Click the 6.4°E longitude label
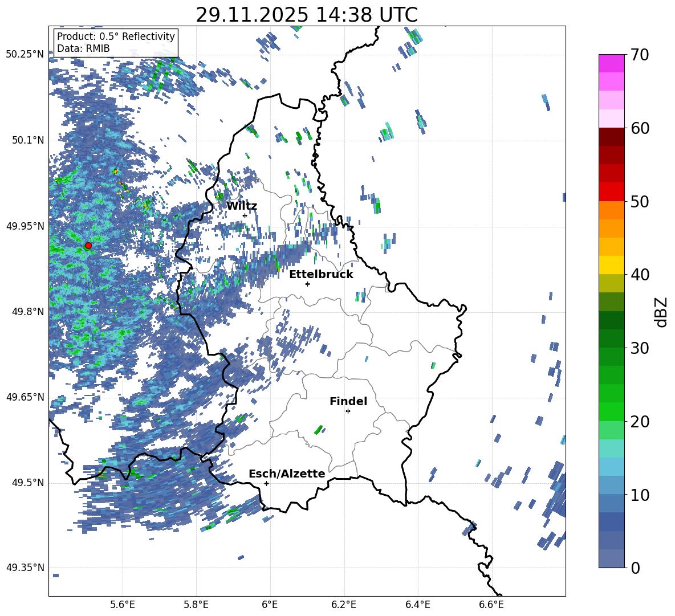 pos(417,605)
